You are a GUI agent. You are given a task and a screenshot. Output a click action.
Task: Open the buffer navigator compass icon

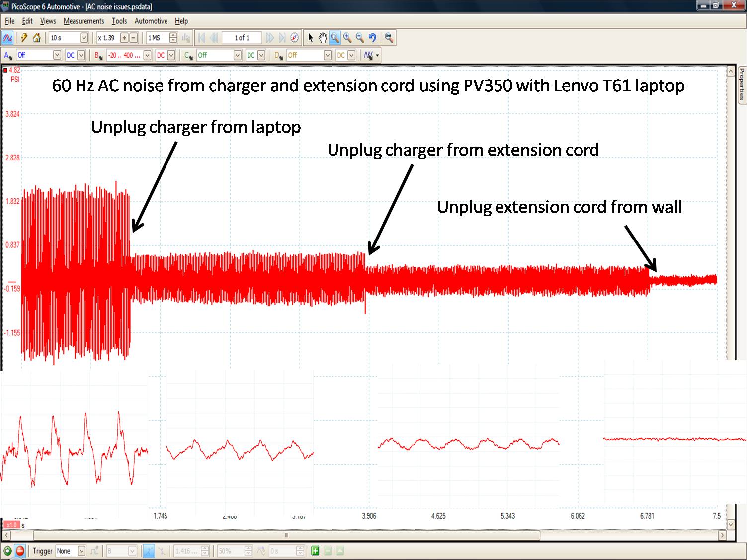tap(294, 38)
